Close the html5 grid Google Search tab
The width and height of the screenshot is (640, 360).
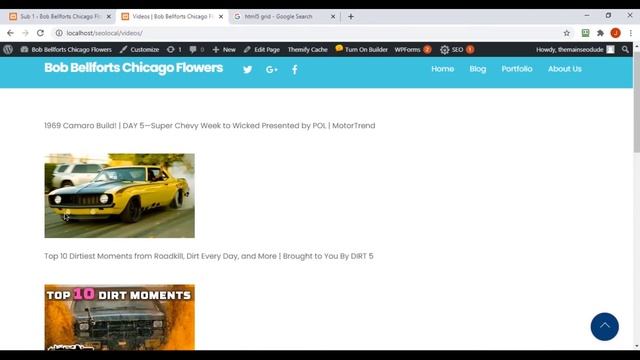333,17
